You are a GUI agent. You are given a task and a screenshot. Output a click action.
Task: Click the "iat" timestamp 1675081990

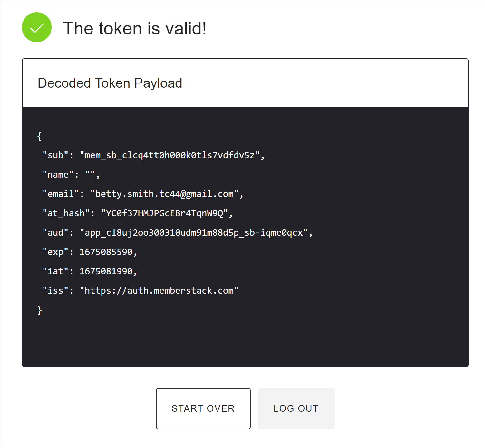point(106,271)
